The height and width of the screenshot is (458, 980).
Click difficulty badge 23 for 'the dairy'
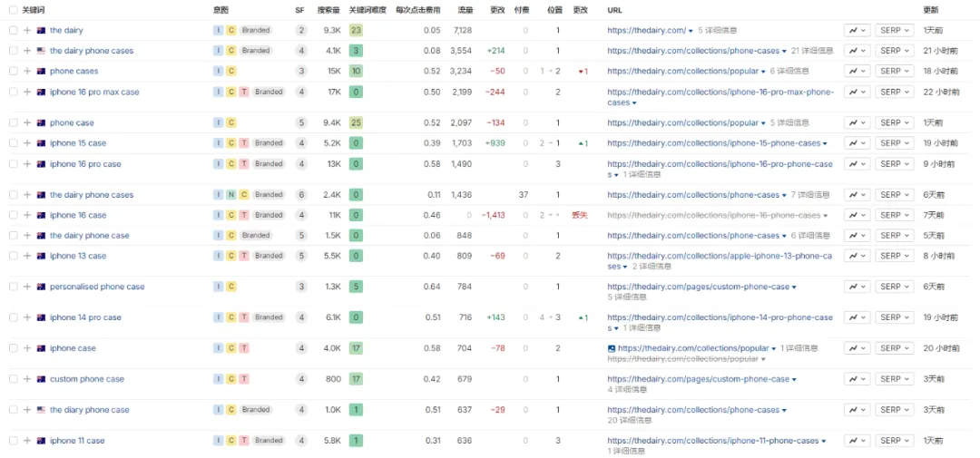[356, 30]
